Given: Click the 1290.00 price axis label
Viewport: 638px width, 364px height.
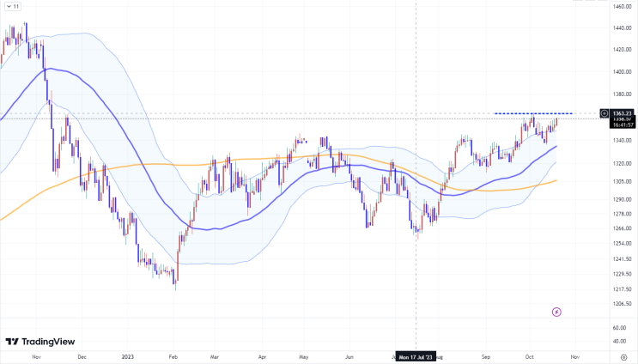Looking at the screenshot, I should point(623,200).
